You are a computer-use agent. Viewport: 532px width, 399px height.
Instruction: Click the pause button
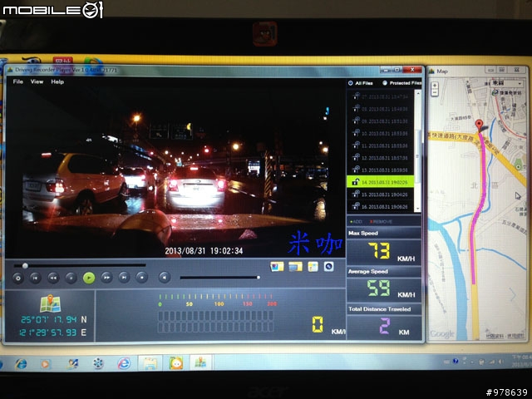click(71, 278)
